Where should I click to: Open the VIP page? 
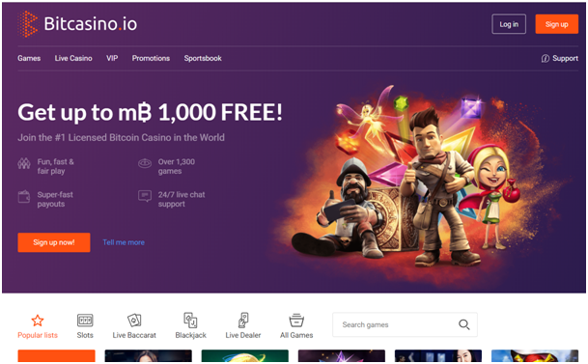coord(112,58)
